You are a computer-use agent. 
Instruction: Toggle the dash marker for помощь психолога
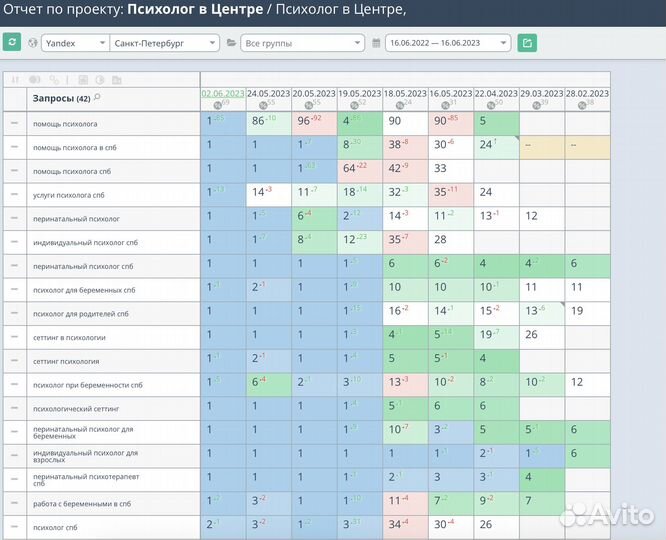pos(14,123)
